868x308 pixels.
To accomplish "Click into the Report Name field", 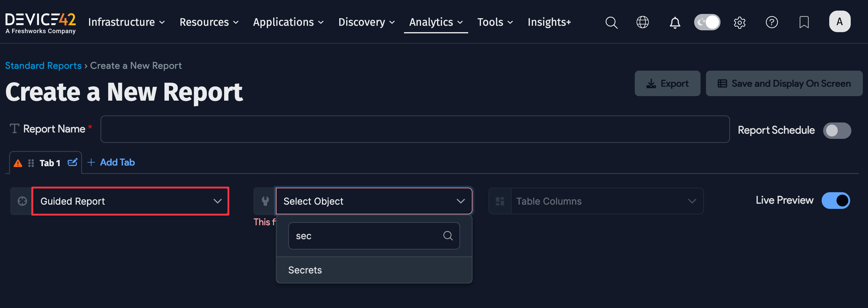I will click(x=414, y=129).
